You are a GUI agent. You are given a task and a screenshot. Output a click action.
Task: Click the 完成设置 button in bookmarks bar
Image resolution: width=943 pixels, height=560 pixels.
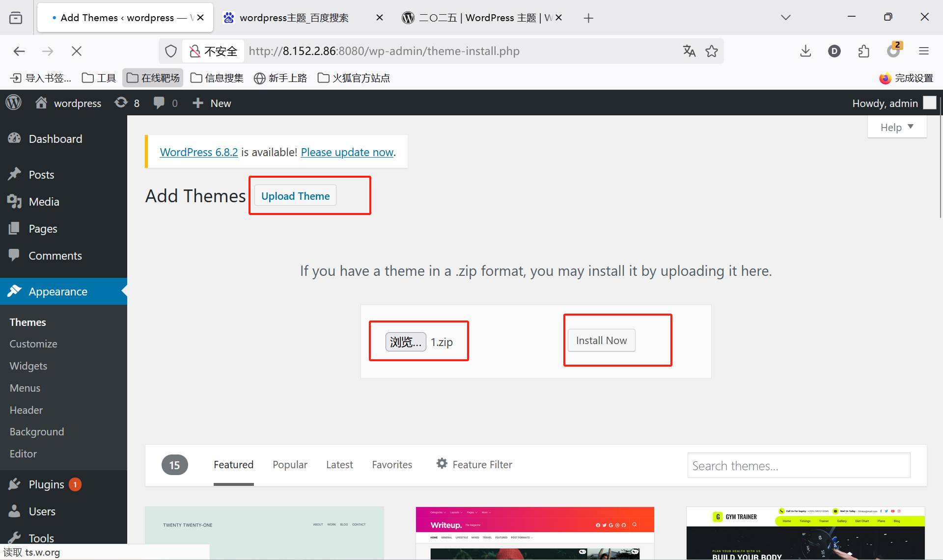point(906,78)
